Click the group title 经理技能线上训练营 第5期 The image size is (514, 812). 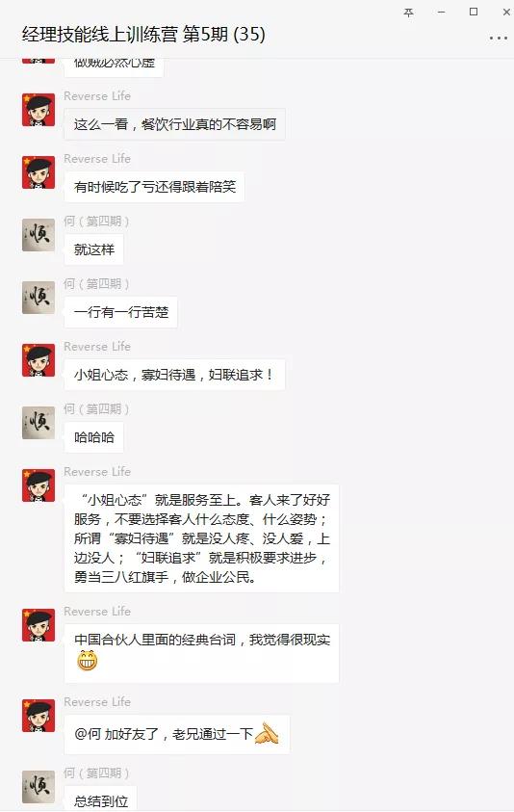tap(143, 34)
